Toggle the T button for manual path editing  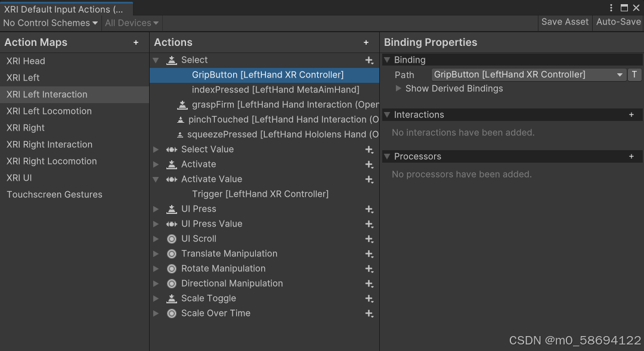pos(634,74)
